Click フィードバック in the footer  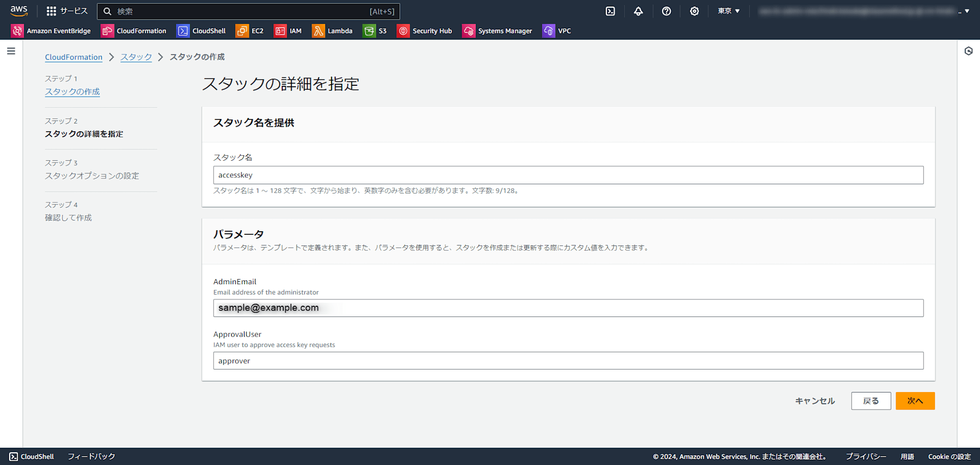91,456
